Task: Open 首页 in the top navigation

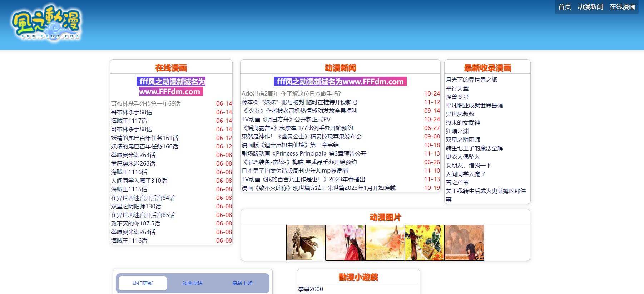Action: point(564,7)
